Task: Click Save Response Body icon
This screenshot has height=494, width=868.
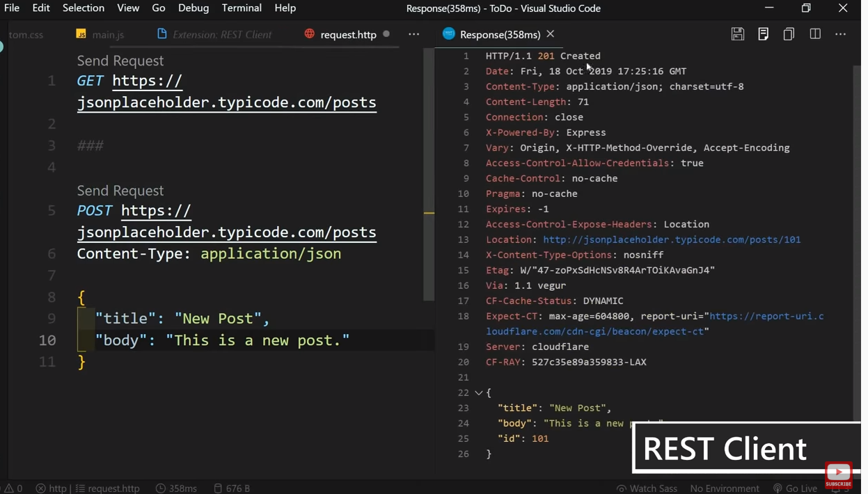Action: tap(764, 34)
